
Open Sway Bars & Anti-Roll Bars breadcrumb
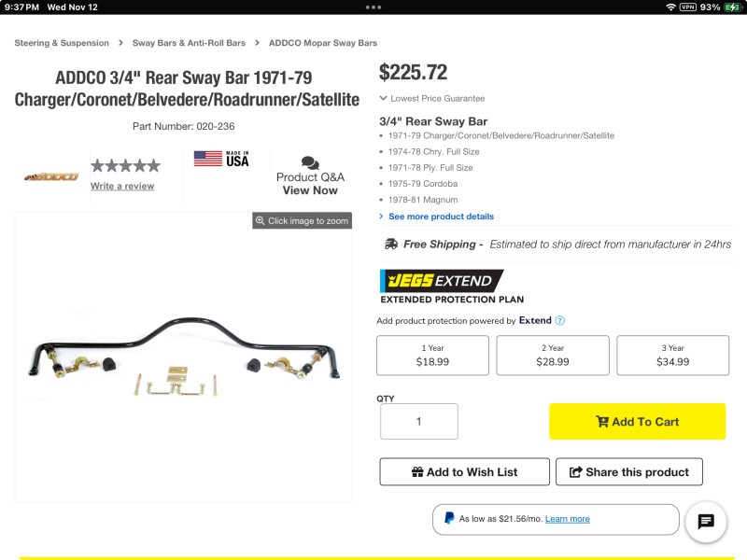[x=189, y=43]
